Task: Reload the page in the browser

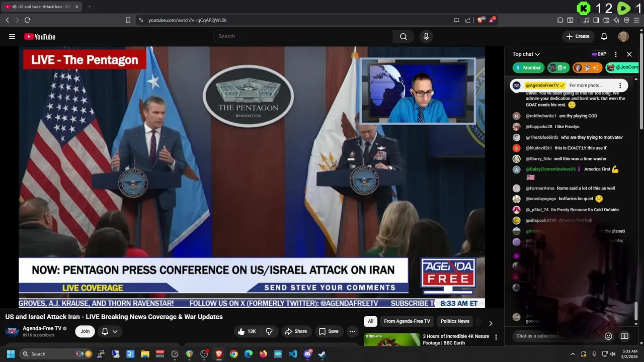Action: tap(27, 20)
